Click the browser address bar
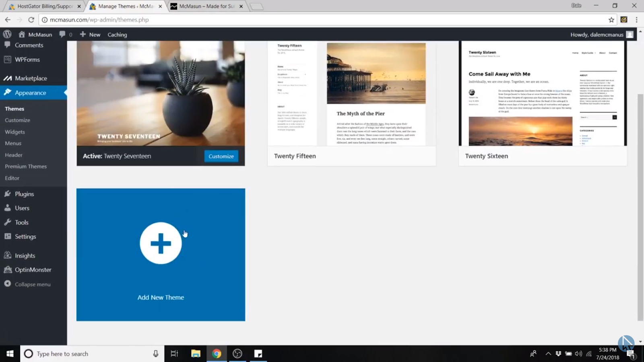The width and height of the screenshot is (644, 362). [x=326, y=20]
